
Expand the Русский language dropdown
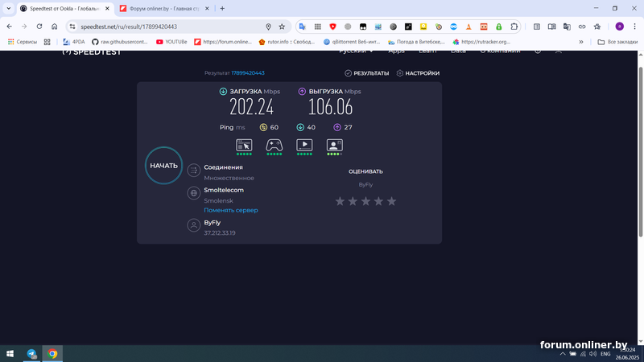pyautogui.click(x=356, y=51)
